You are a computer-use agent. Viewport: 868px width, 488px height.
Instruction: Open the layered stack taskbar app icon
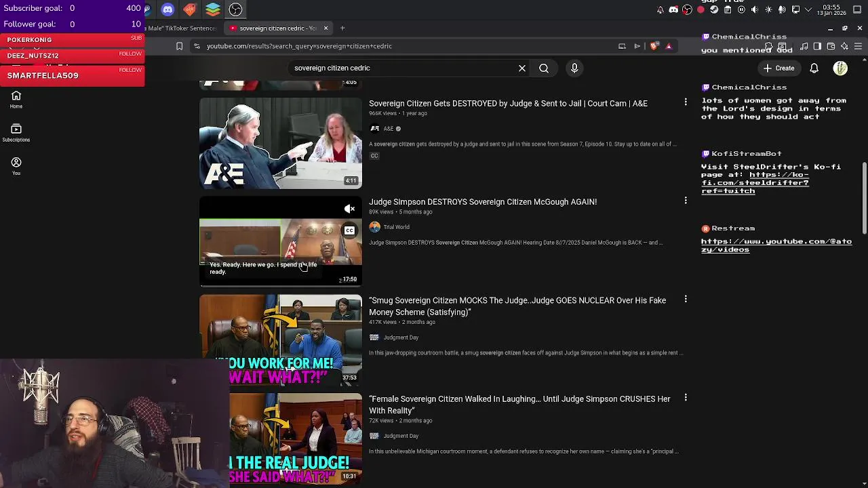click(213, 9)
